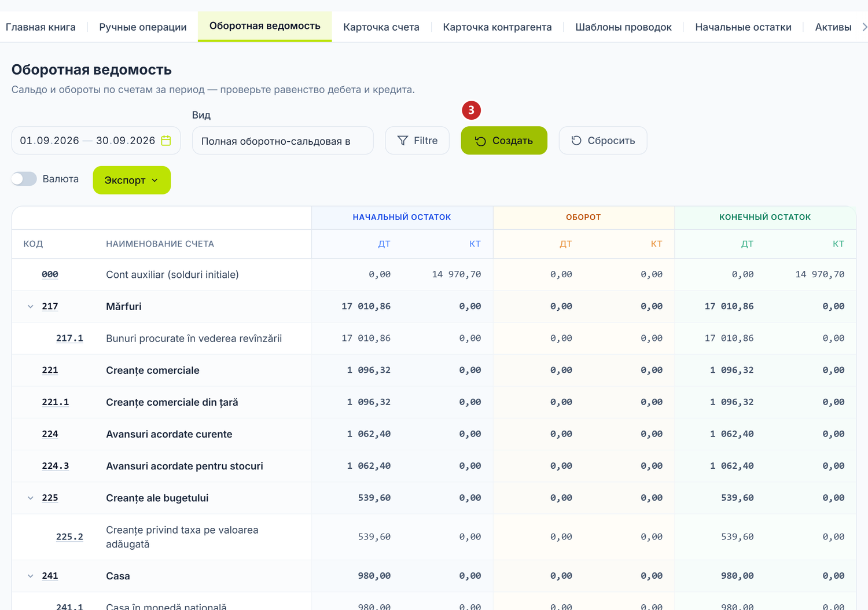The height and width of the screenshot is (610, 868).
Task: Select the Оборотная ведомость tab
Action: coord(265,26)
